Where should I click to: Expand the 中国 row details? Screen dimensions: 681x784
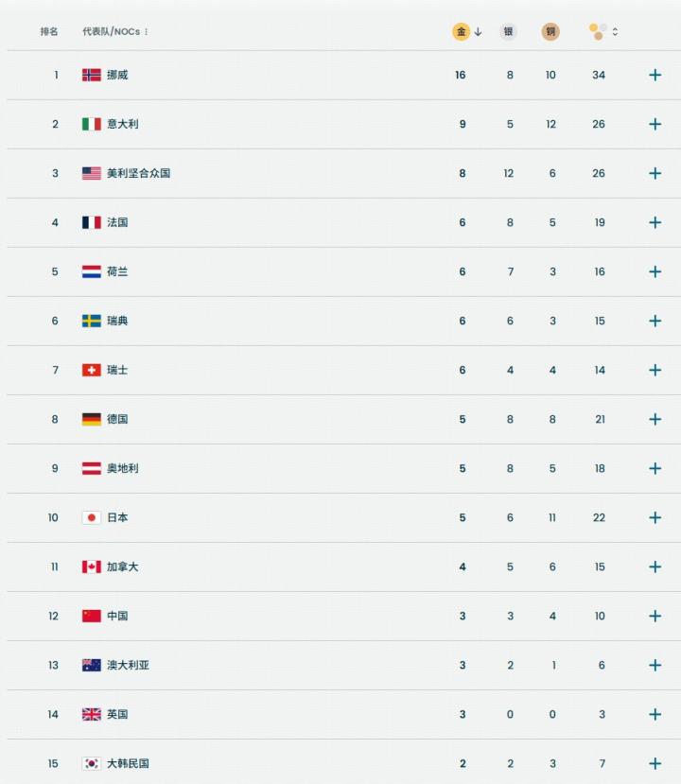point(655,616)
